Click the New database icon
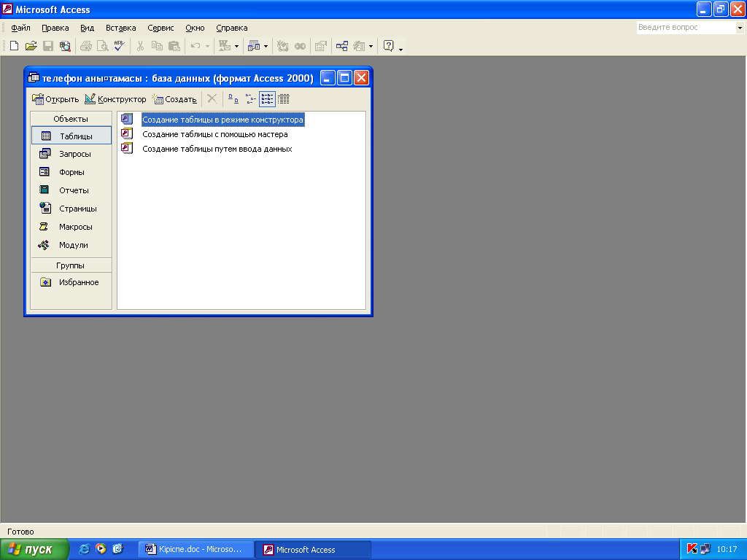 (15, 46)
